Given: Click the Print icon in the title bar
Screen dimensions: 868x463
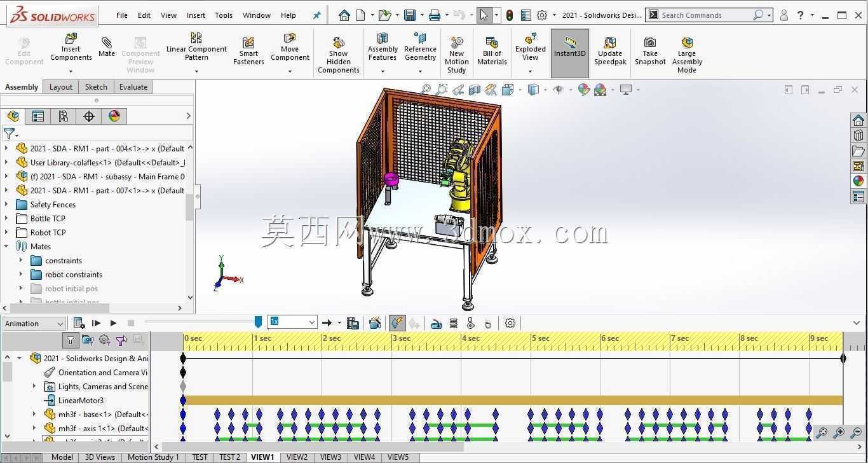Looking at the screenshot, I should pyautogui.click(x=435, y=15).
